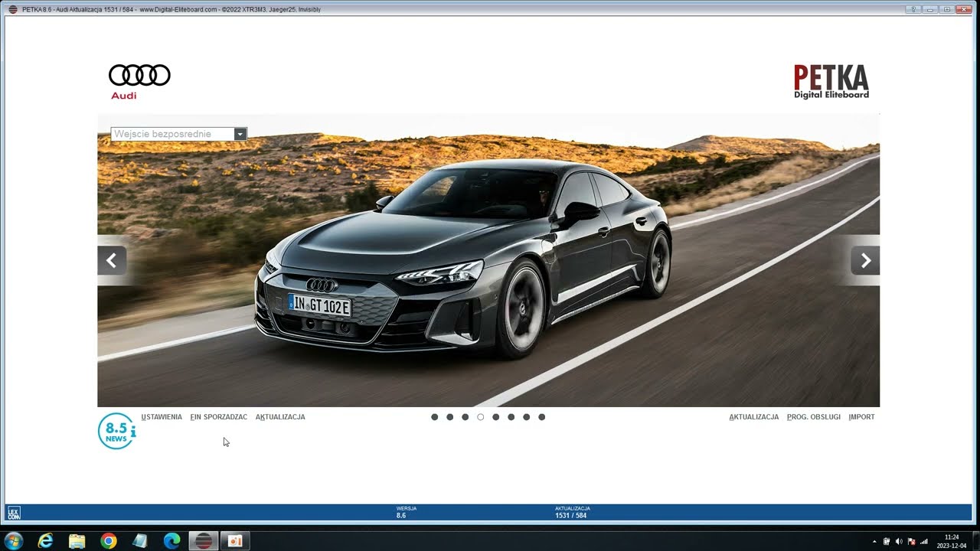Image resolution: width=980 pixels, height=551 pixels.
Task: Select the first carousel dot
Action: 434,417
